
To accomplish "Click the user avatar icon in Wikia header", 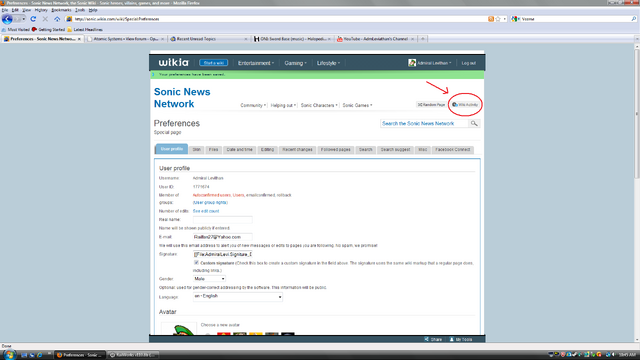I will [412, 63].
